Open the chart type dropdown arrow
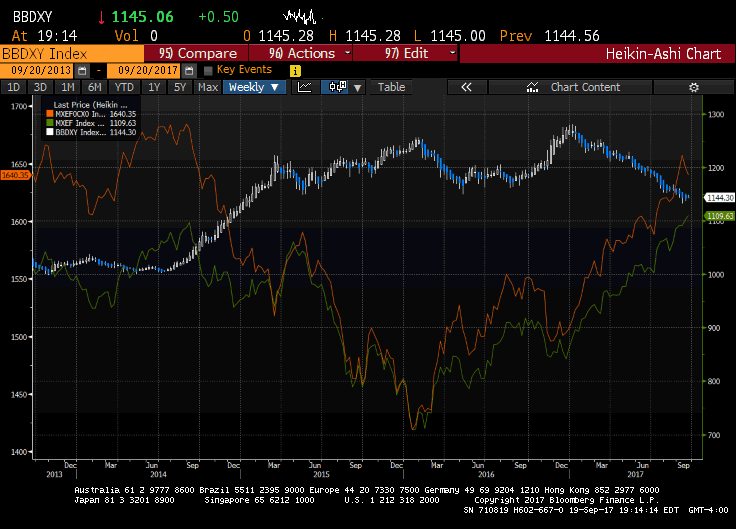This screenshot has height=529, width=736. tap(358, 88)
